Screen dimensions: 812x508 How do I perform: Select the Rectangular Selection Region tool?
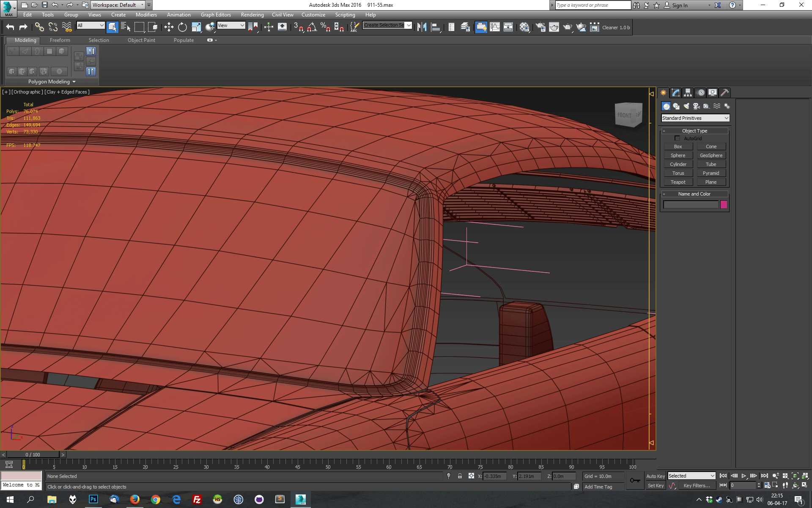[139, 28]
